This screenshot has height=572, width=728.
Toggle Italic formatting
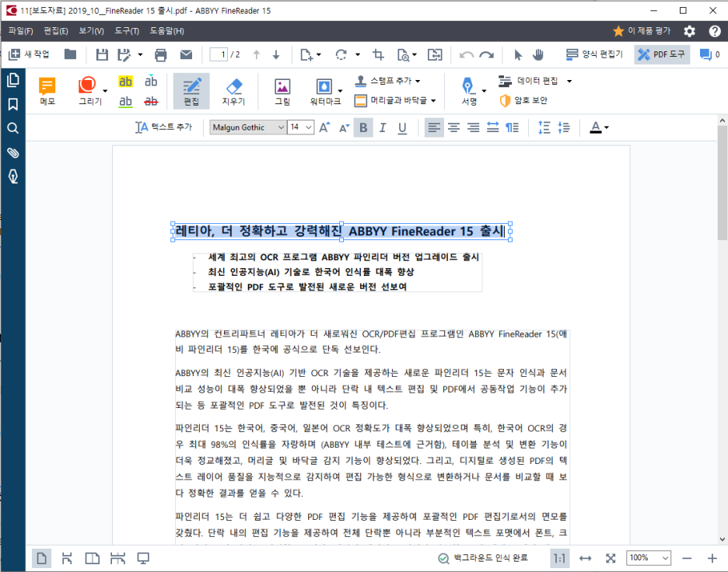[x=383, y=127]
